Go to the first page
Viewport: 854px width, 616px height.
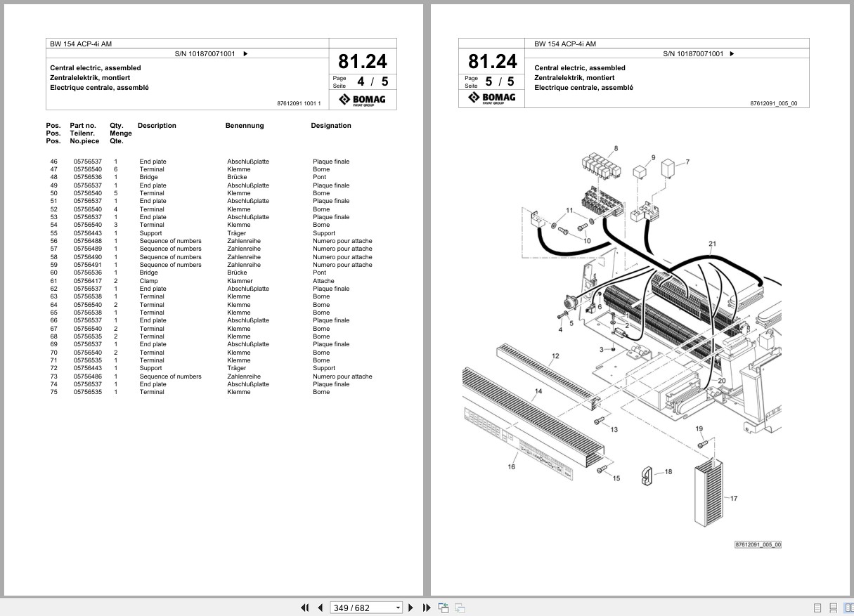[x=304, y=608]
